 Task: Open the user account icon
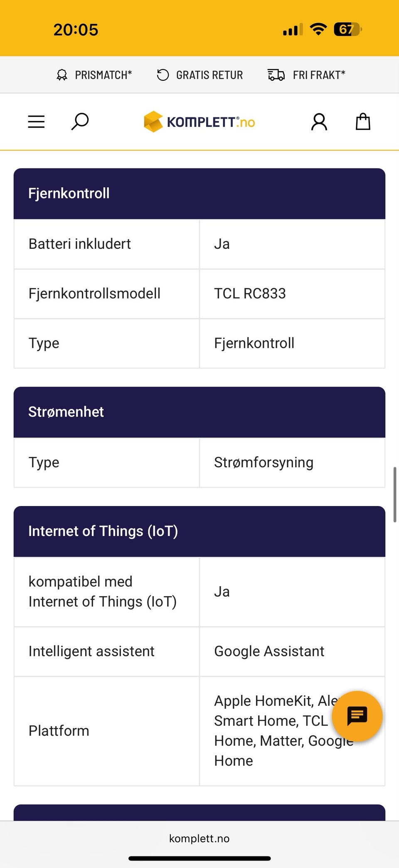(x=319, y=122)
